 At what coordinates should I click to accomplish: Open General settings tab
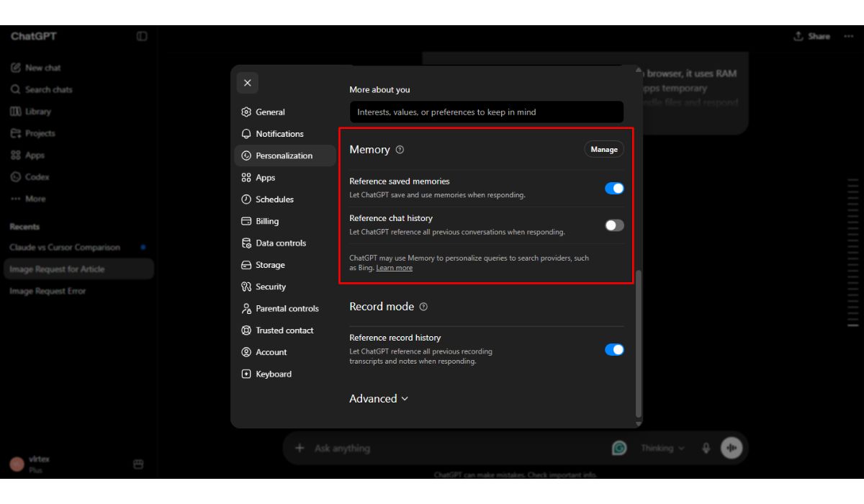point(284,112)
